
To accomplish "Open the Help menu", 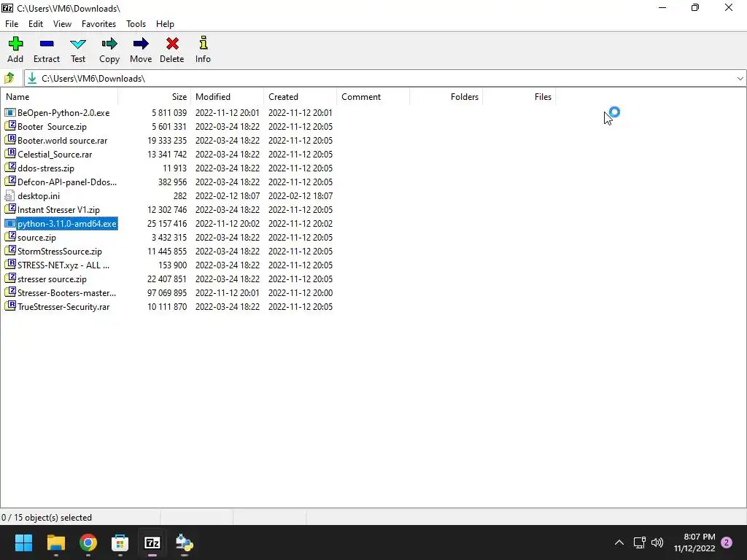I will point(165,24).
